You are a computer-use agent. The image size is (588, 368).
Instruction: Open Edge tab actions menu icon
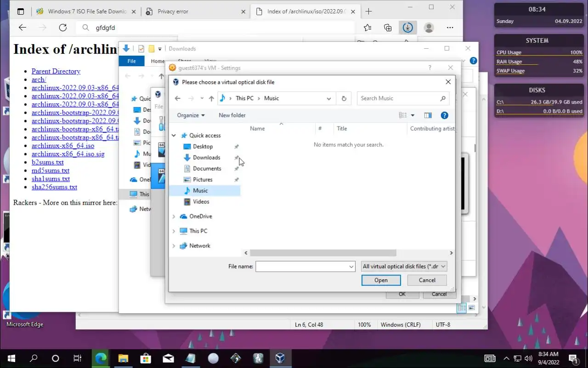tap(21, 11)
